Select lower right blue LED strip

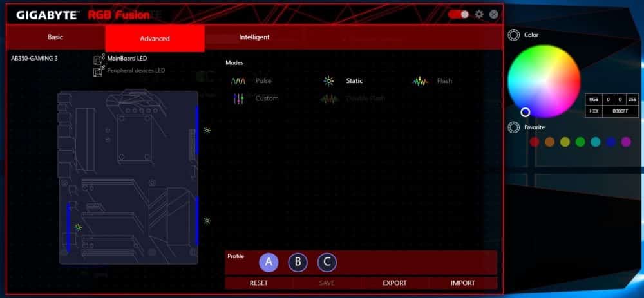click(196, 220)
